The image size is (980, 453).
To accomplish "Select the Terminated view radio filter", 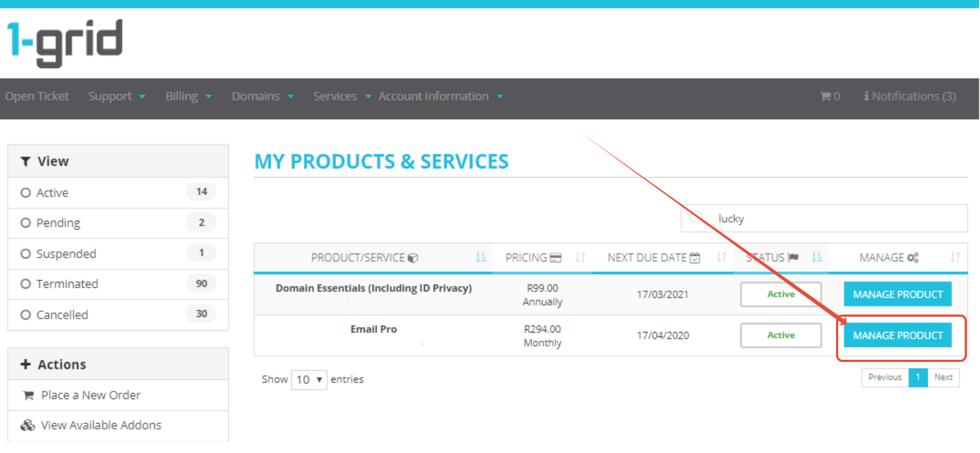I will [x=25, y=284].
